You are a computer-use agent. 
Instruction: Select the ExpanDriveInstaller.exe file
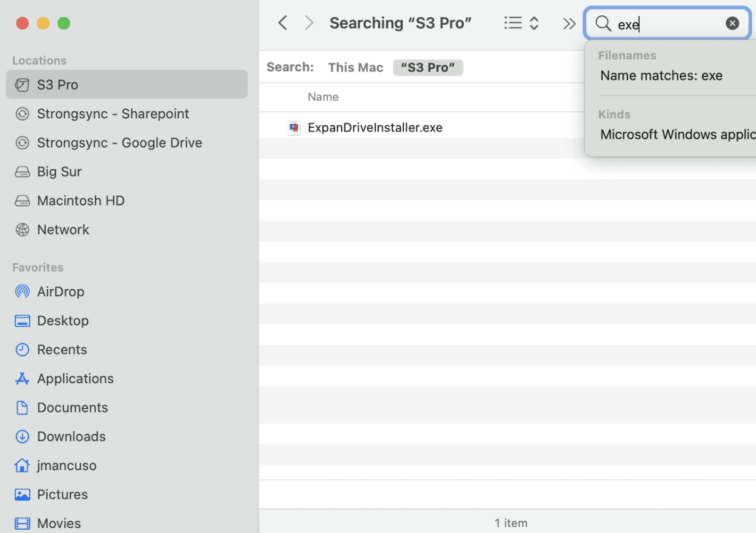coord(375,128)
